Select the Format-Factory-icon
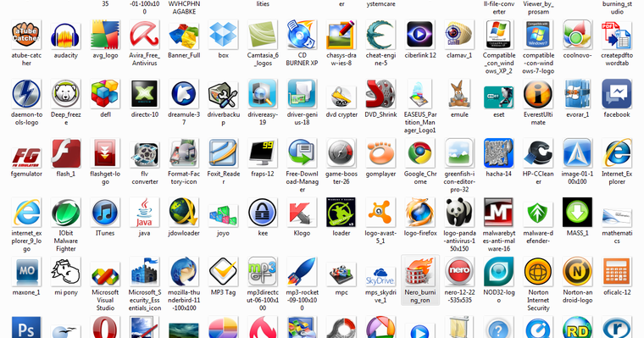The image size is (644, 338). tap(184, 153)
